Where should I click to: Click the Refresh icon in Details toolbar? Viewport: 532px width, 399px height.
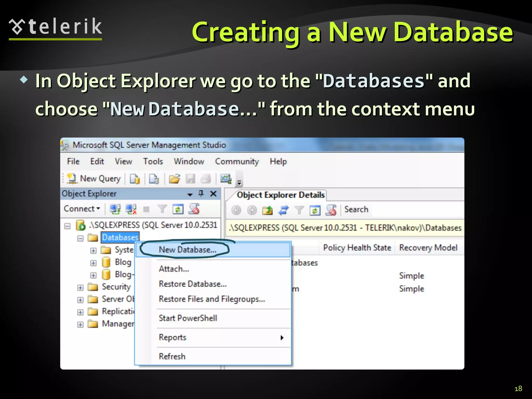tap(315, 210)
